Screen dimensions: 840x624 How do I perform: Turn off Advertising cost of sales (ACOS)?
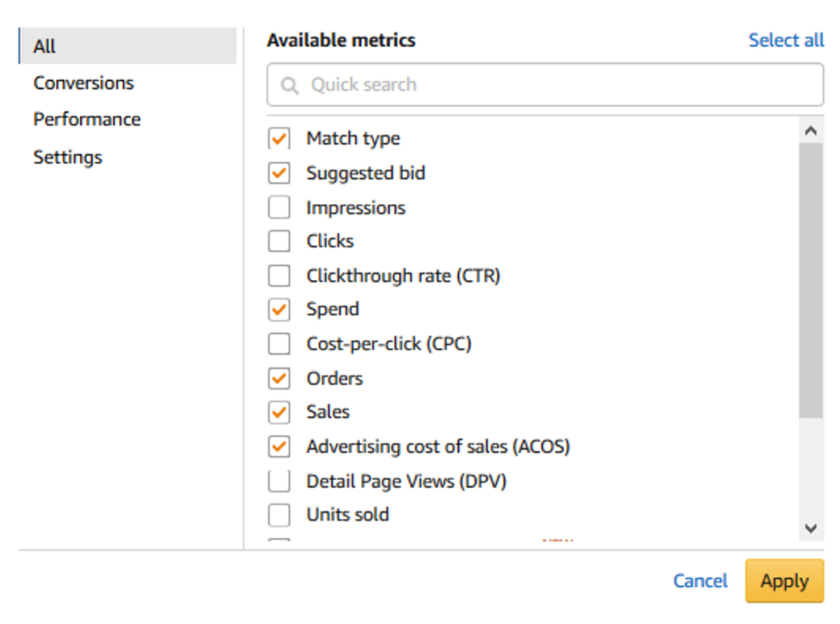point(278,447)
